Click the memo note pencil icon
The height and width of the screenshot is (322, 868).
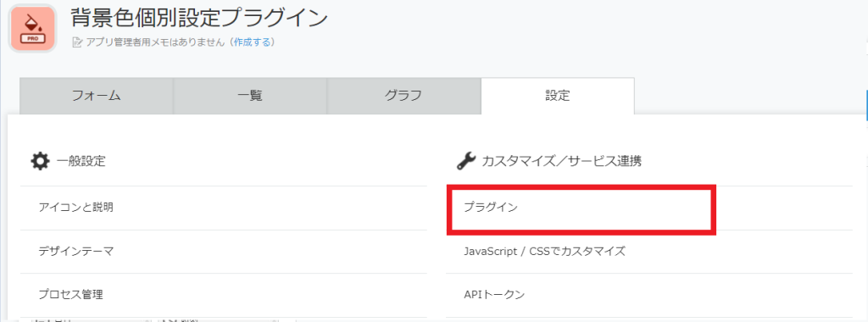click(77, 42)
